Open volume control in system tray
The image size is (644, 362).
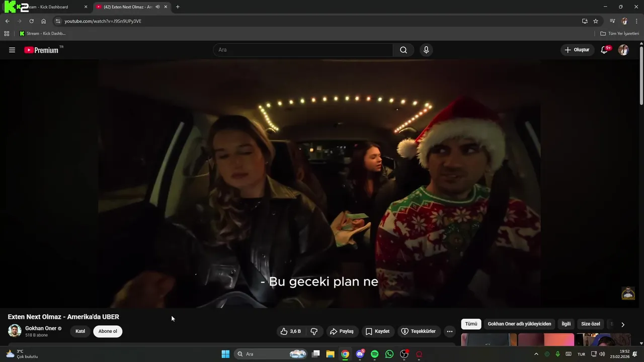click(602, 354)
